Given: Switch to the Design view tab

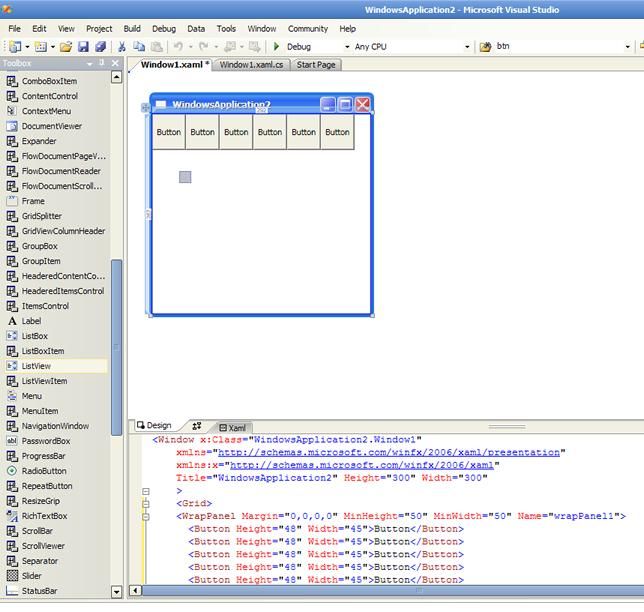Looking at the screenshot, I should click(154, 426).
